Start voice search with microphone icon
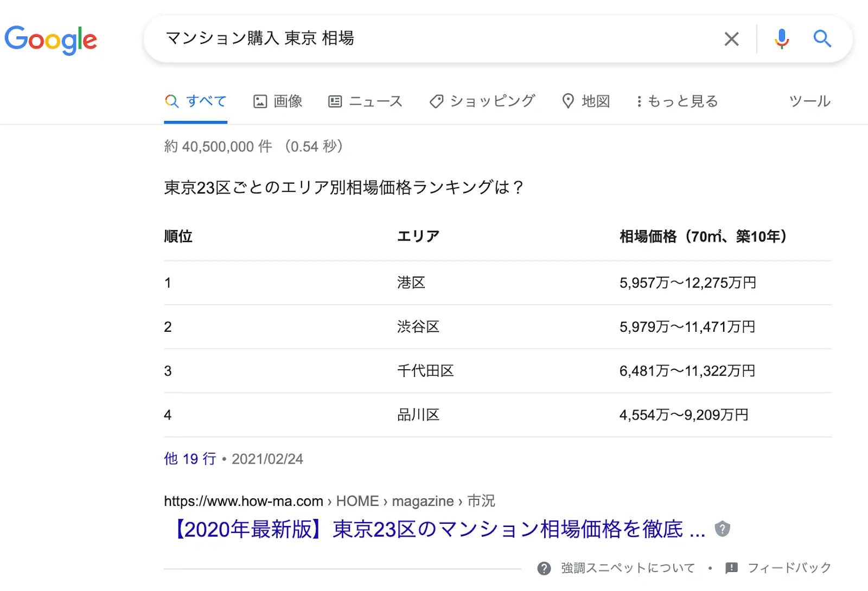This screenshot has width=868, height=591. [781, 39]
